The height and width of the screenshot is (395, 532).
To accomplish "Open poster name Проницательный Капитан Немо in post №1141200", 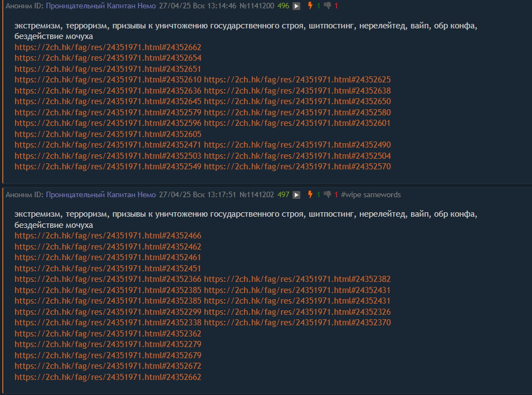I will coord(101,6).
